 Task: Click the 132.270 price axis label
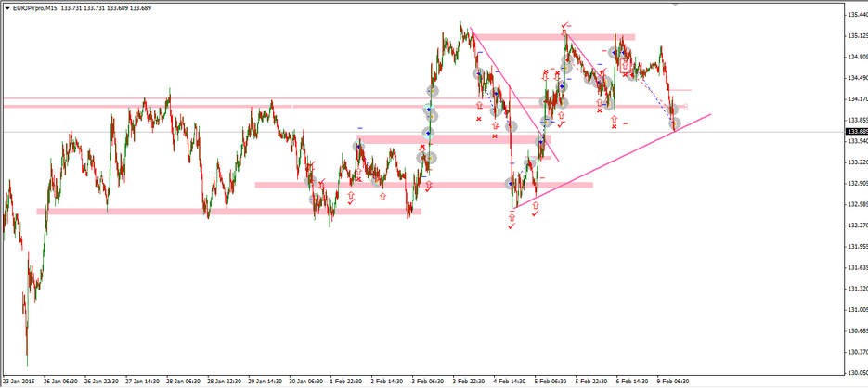click(x=856, y=226)
